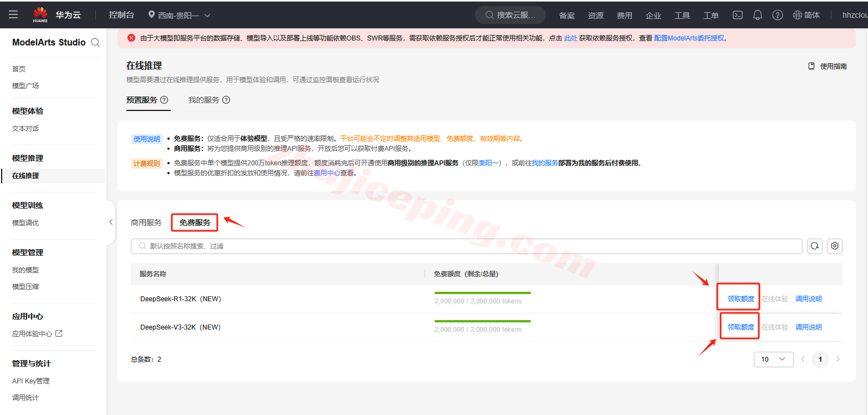This screenshot has width=868, height=415.
Task: Click the Huawei logo
Action: [40, 15]
